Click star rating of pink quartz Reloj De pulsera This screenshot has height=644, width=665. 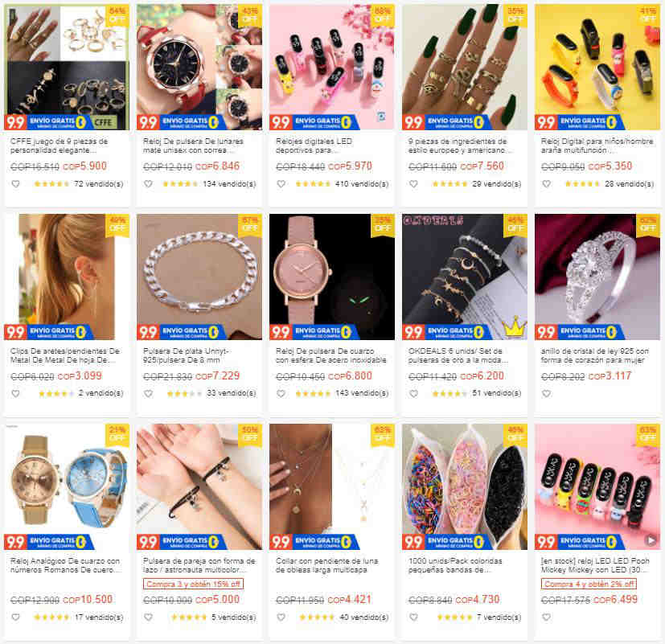[x=313, y=393]
